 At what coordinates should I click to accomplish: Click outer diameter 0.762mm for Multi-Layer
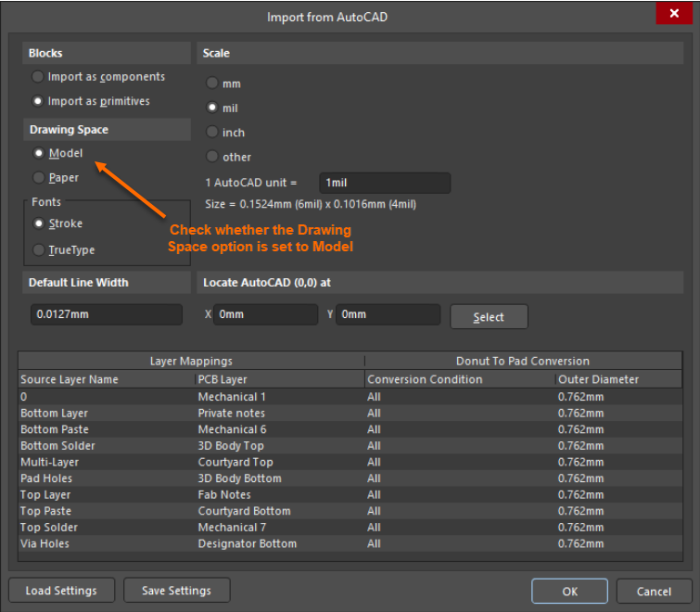618,462
